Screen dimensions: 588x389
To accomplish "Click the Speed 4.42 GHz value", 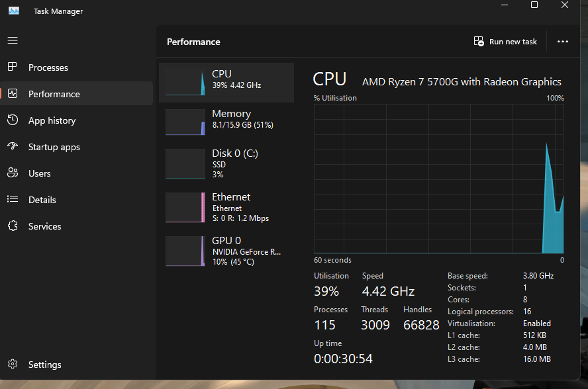I will 388,291.
